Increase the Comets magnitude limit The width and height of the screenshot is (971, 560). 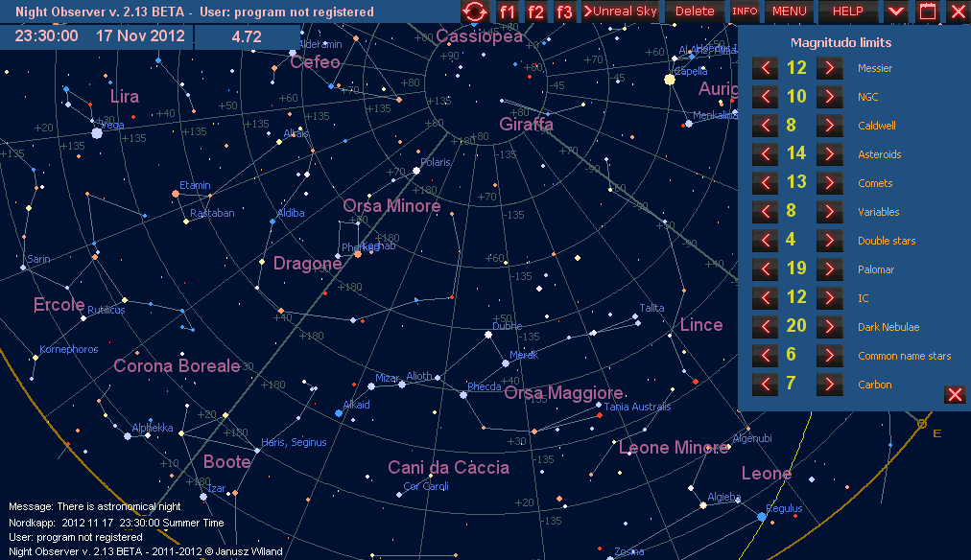(830, 183)
